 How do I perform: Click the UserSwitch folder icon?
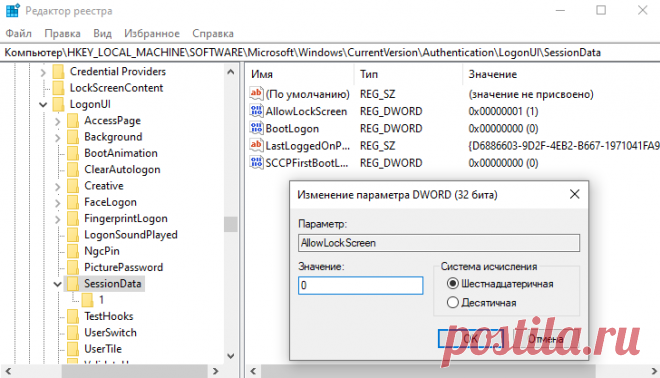pos(73,333)
